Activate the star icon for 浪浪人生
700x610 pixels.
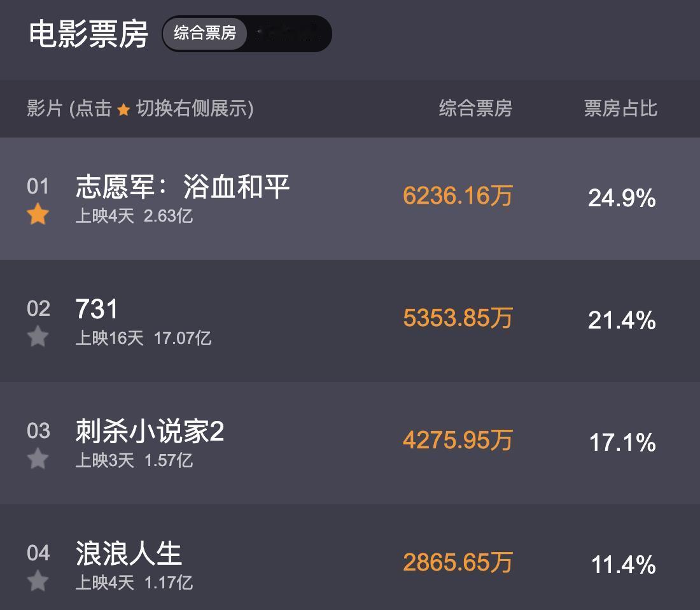(38, 581)
